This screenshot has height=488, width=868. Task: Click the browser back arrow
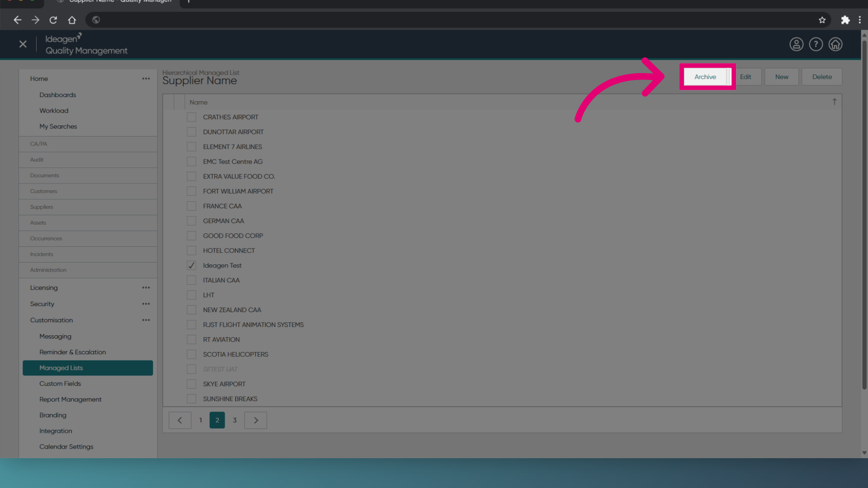coord(18,20)
